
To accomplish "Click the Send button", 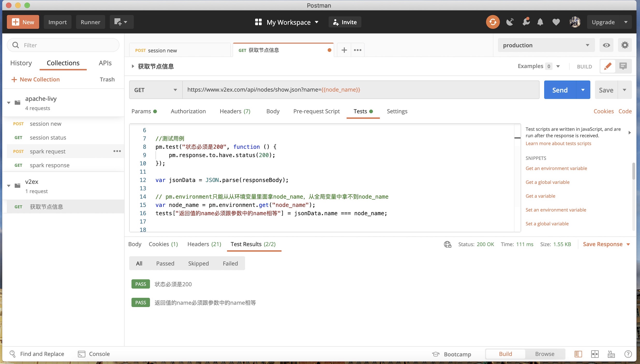I will point(560,90).
